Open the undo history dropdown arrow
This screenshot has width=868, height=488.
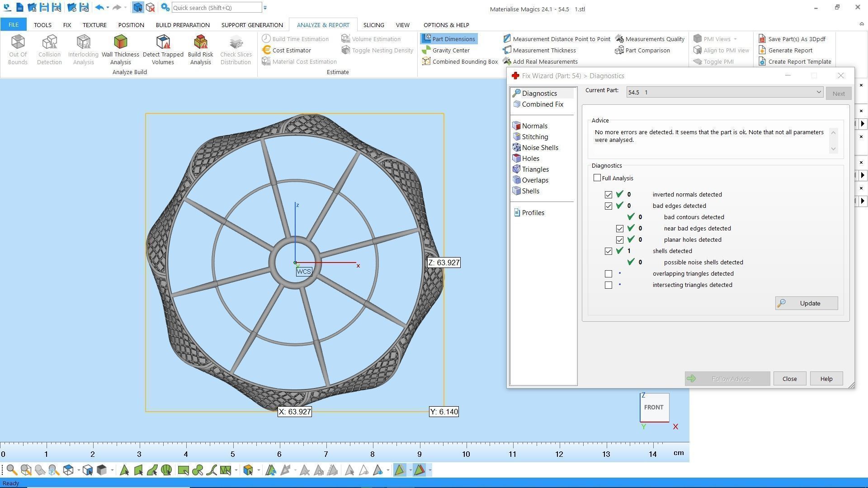click(108, 8)
